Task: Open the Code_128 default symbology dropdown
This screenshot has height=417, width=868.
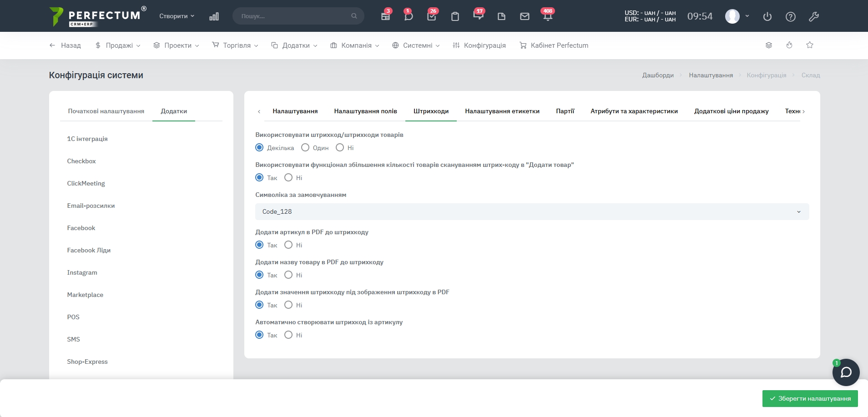Action: click(x=532, y=211)
